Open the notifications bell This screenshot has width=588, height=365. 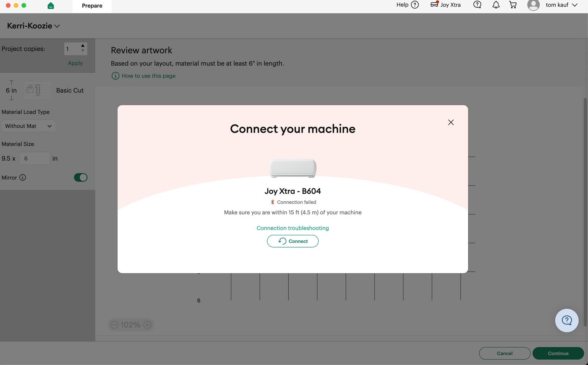(x=496, y=5)
